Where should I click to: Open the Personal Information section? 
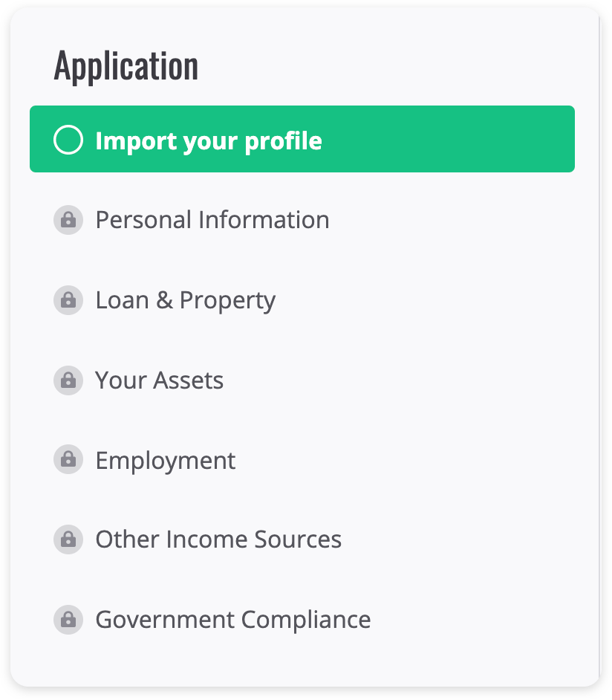click(x=212, y=220)
